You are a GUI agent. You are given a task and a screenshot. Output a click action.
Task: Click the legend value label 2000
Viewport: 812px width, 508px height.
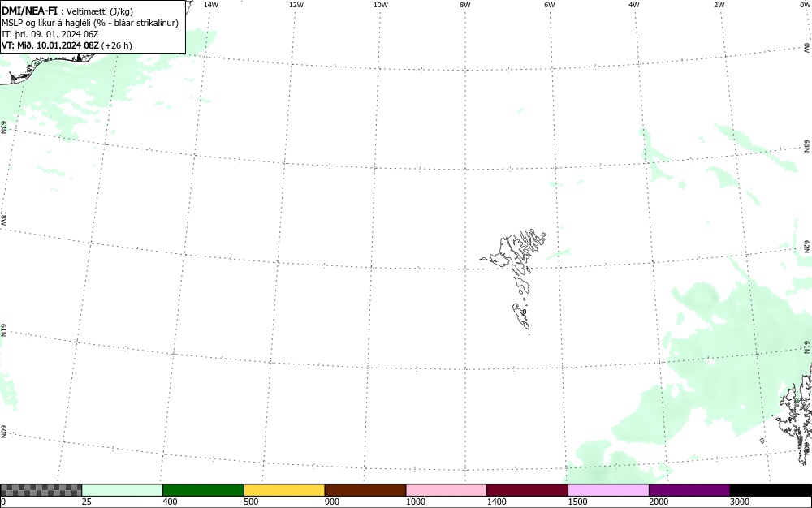pyautogui.click(x=659, y=502)
